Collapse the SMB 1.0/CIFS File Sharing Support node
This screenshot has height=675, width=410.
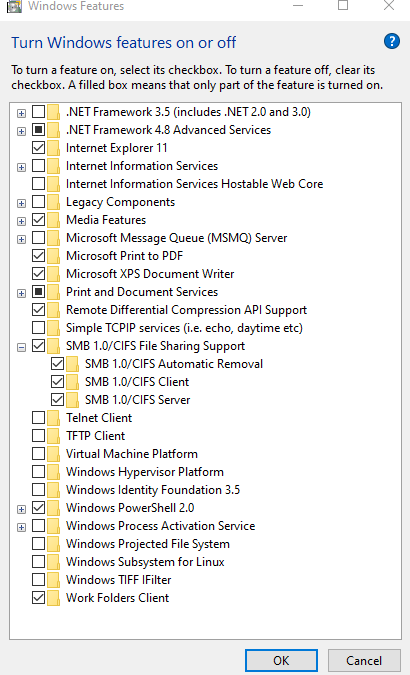coord(21,347)
